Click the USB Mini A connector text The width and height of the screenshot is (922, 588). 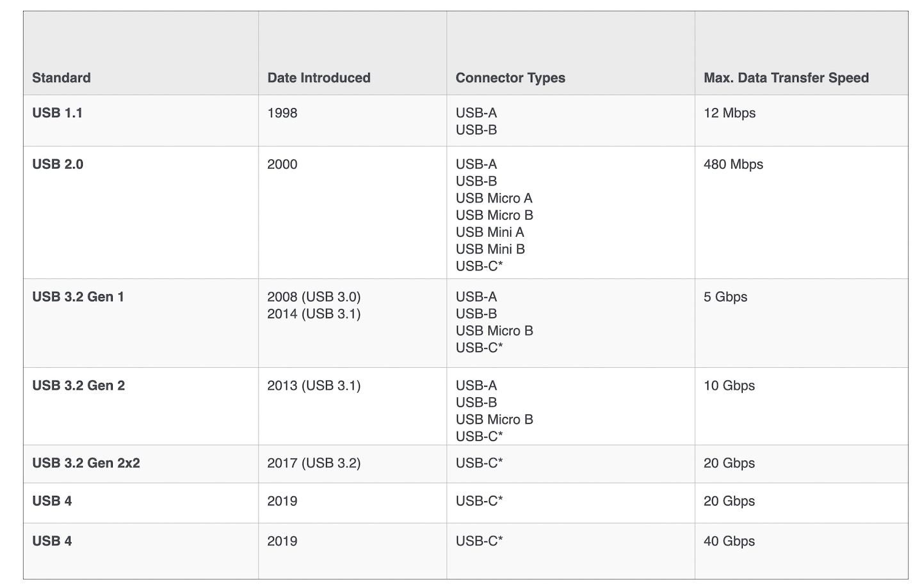click(x=490, y=232)
